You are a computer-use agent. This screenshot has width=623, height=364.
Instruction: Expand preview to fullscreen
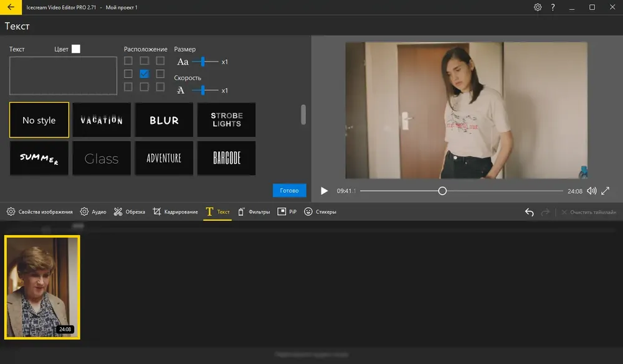click(605, 191)
